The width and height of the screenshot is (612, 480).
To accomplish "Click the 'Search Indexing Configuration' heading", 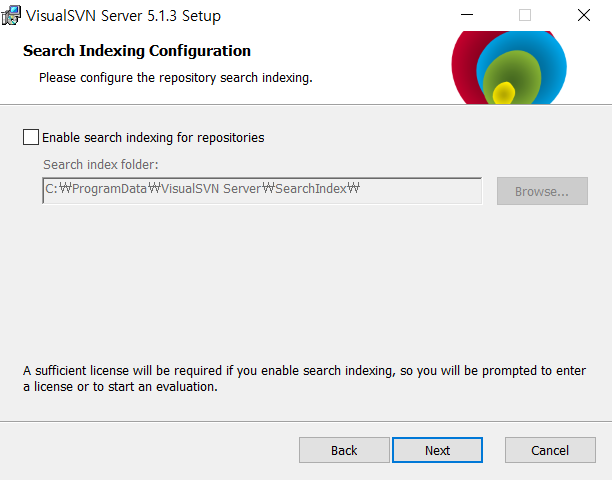I will click(x=137, y=51).
